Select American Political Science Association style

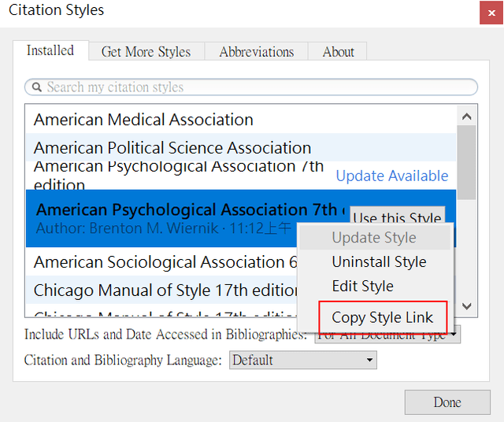pyautogui.click(x=241, y=147)
